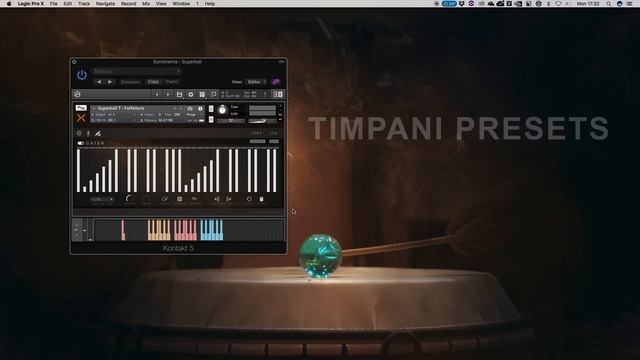Click the gater pencil draw icon
Screen dimensions: 640x360
164,199
